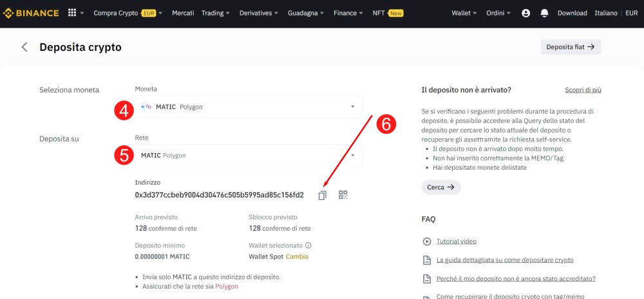
Task: Copy the deposit address with copy icon
Action: (323, 195)
